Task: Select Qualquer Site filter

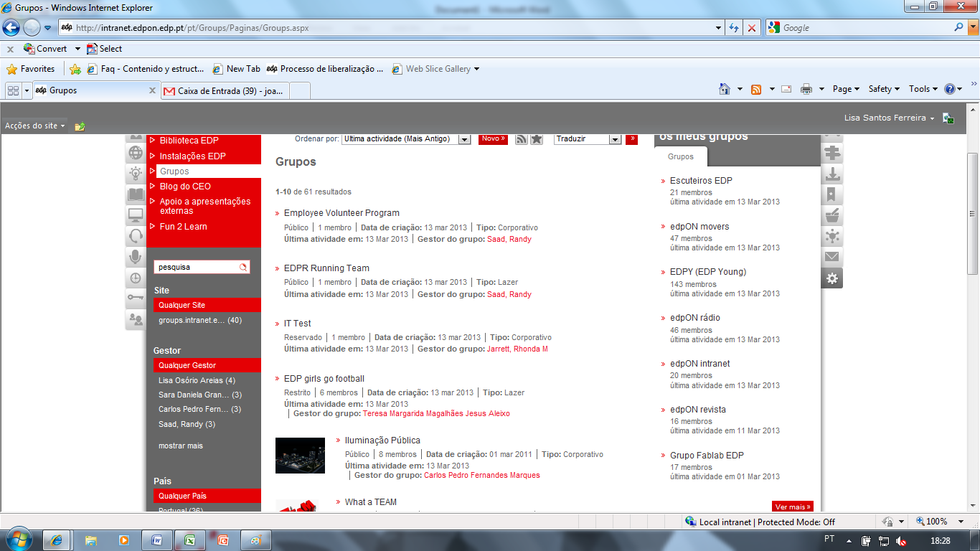Action: (x=207, y=305)
